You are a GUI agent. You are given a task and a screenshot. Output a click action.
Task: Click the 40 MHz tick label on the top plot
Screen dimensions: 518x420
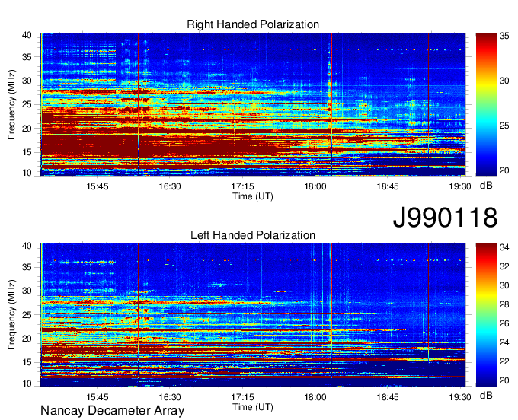[x=27, y=35]
